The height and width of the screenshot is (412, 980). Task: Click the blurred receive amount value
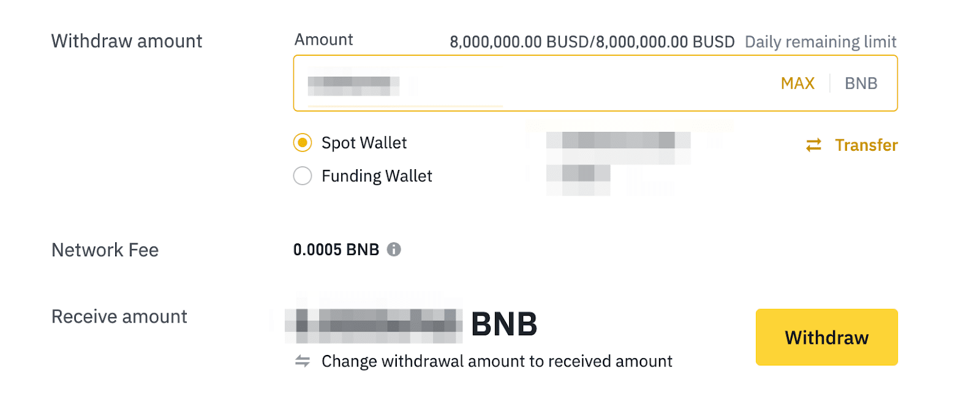pyautogui.click(x=375, y=325)
